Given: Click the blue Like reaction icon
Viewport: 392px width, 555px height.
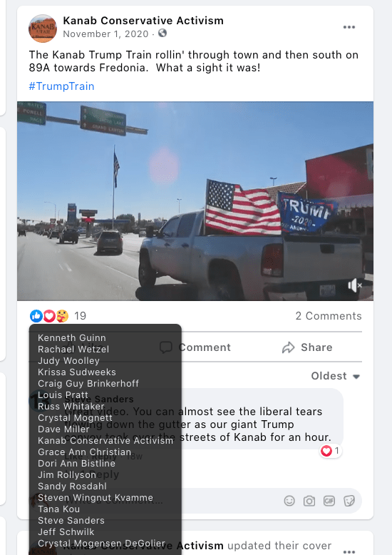Looking at the screenshot, I should pyautogui.click(x=36, y=316).
